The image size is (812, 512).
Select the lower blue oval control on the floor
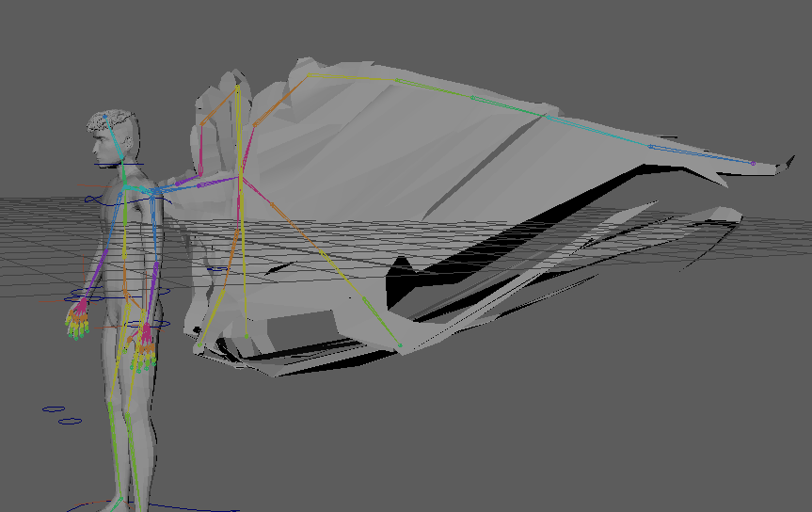[x=70, y=421]
